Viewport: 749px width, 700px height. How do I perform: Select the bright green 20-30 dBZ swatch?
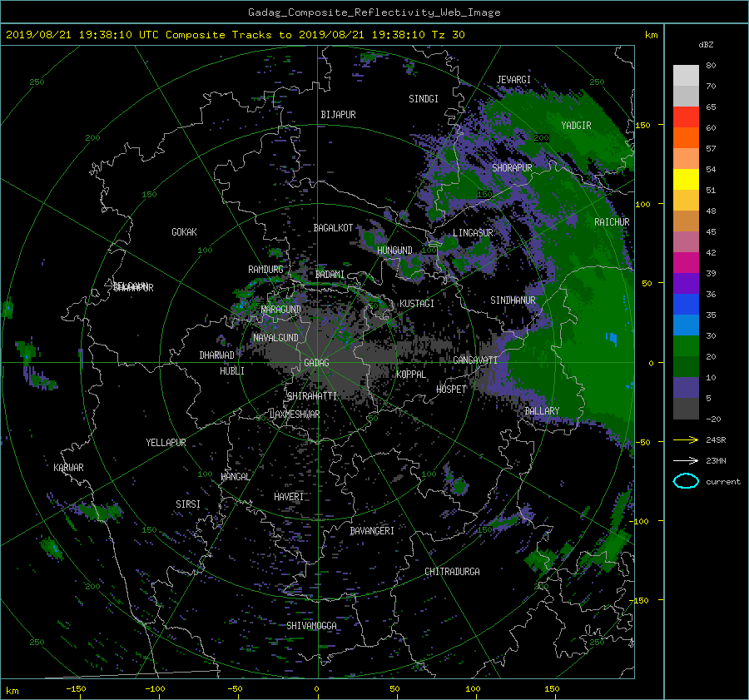point(686,346)
